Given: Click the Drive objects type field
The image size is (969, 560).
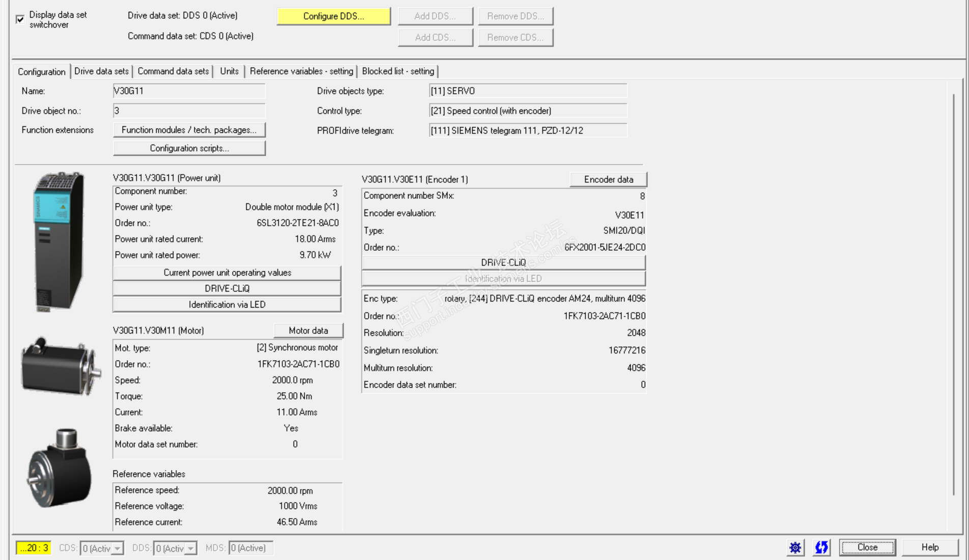Looking at the screenshot, I should click(528, 91).
